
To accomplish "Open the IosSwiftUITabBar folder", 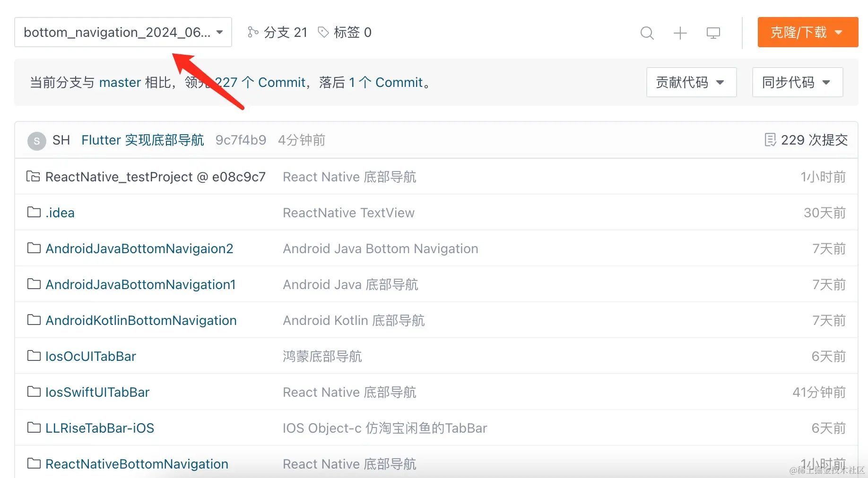I will [97, 393].
